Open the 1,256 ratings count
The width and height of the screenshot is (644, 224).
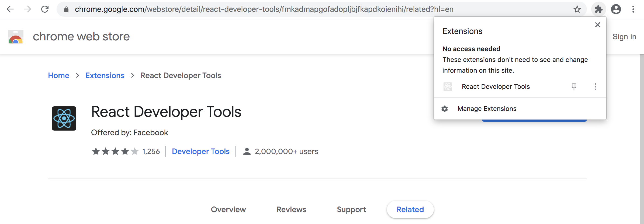click(x=151, y=151)
